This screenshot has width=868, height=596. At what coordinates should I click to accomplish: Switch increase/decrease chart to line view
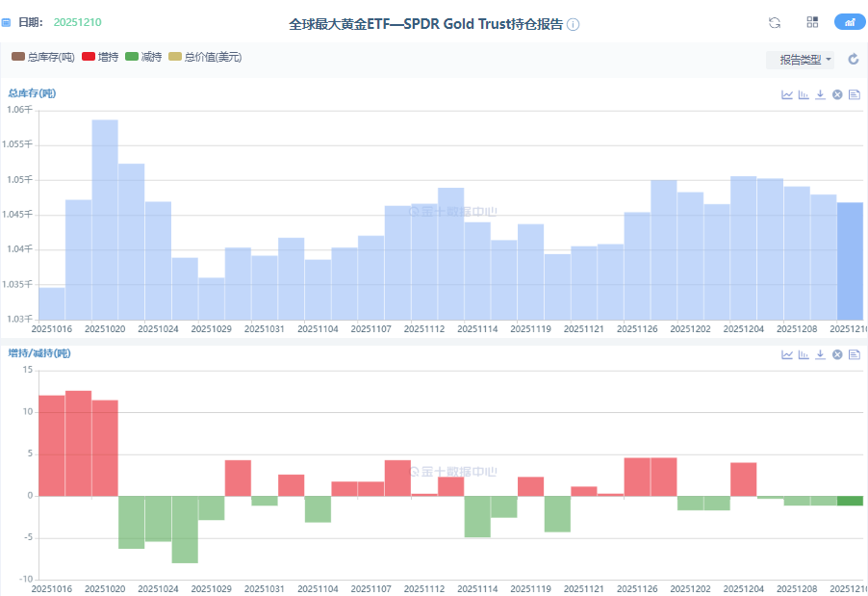(787, 354)
